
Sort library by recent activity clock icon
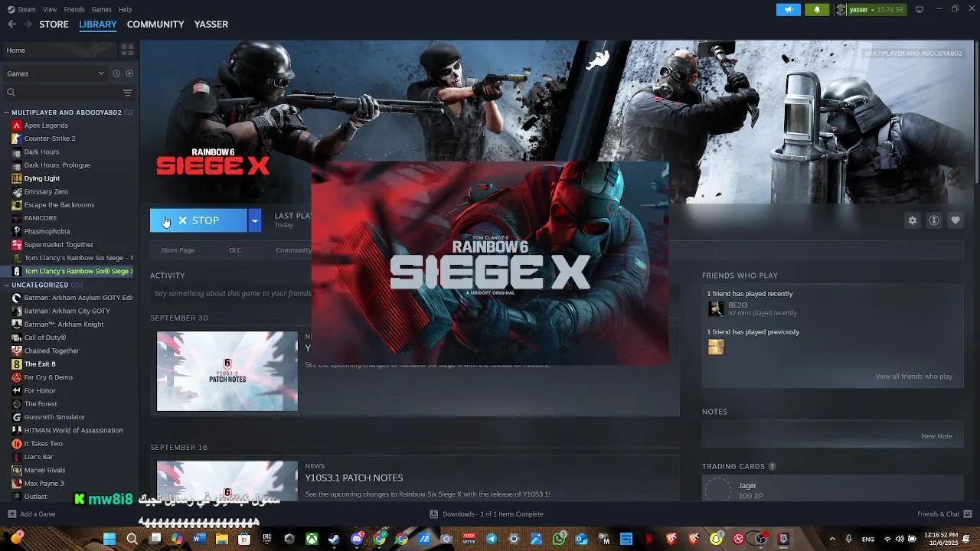coord(116,73)
